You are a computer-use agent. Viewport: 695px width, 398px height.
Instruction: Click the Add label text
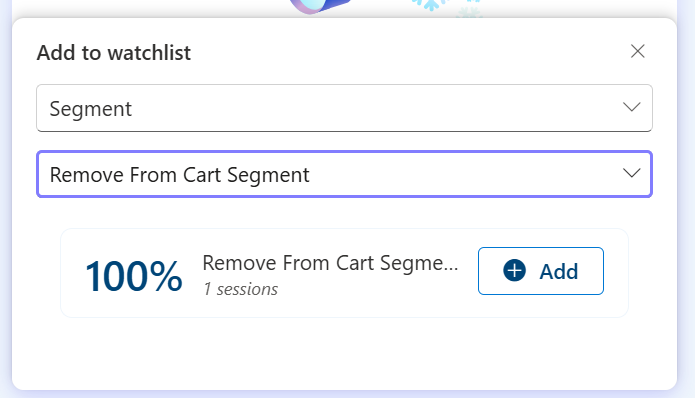coord(558,271)
